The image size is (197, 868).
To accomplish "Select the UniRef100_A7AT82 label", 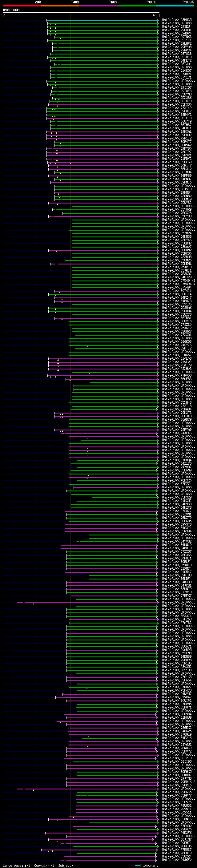I will click(177, 623).
